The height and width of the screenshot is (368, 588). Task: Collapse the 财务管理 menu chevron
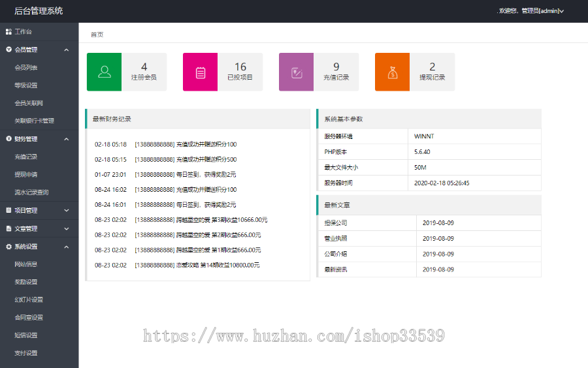click(67, 139)
